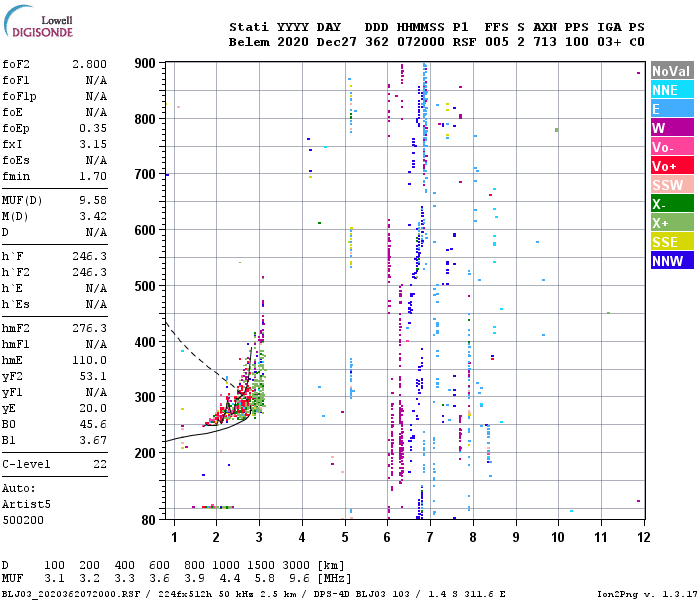Click the yE value 20.0
This screenshot has width=700, height=600.
(93, 408)
